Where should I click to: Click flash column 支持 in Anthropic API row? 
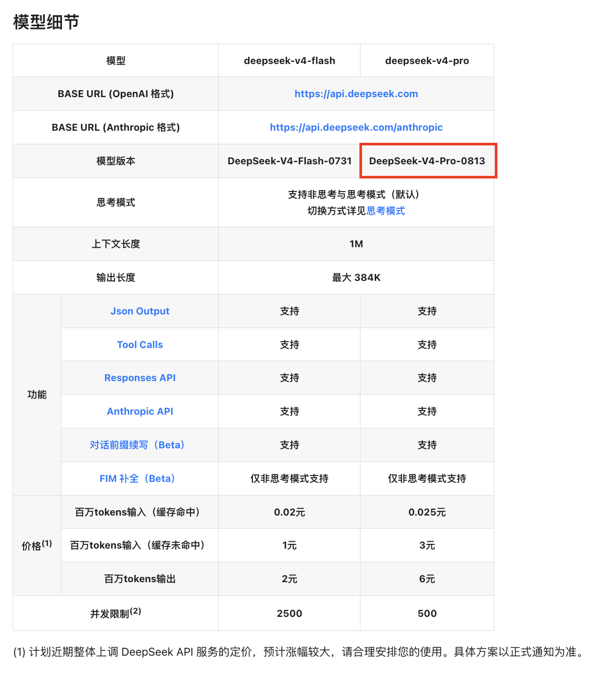pyautogui.click(x=290, y=412)
